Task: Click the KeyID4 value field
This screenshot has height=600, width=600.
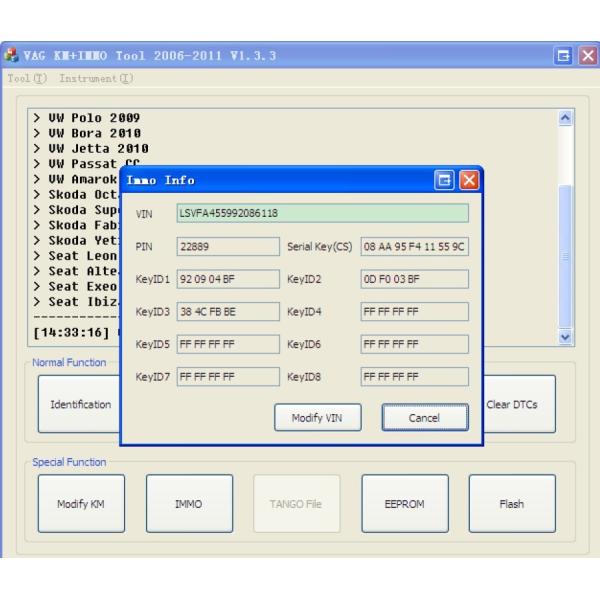Action: 414,311
